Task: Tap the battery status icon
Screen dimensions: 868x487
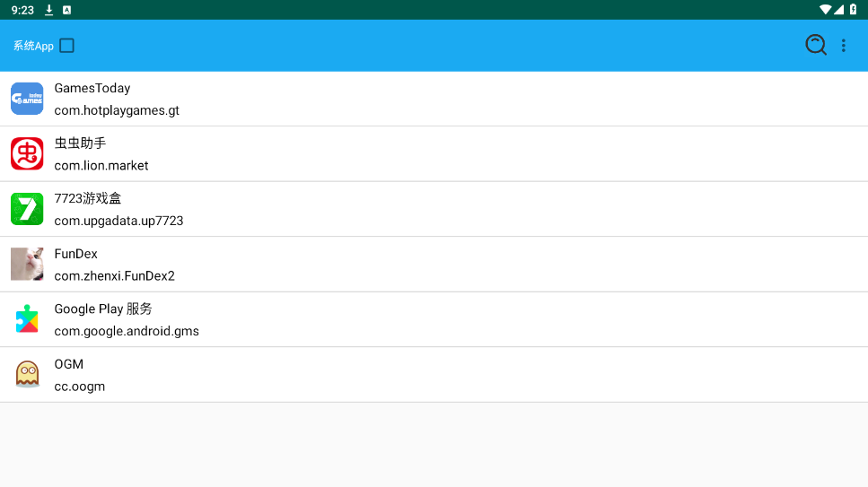Action: click(853, 10)
